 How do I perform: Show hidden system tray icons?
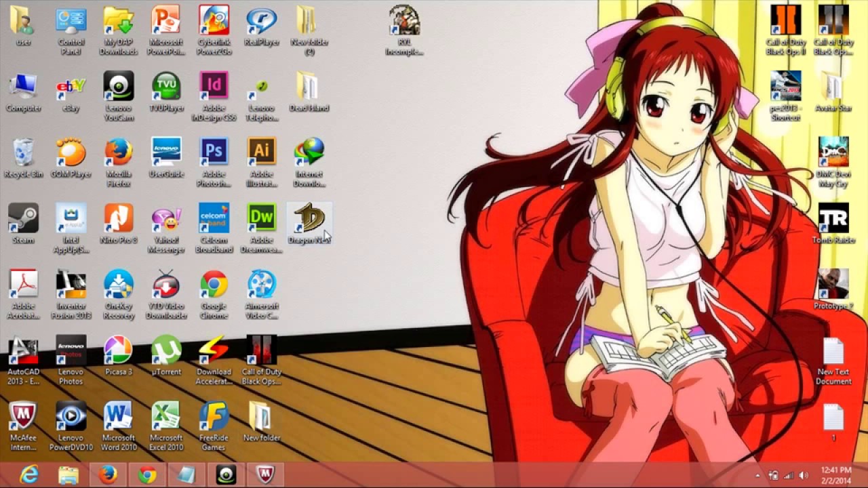tap(758, 475)
